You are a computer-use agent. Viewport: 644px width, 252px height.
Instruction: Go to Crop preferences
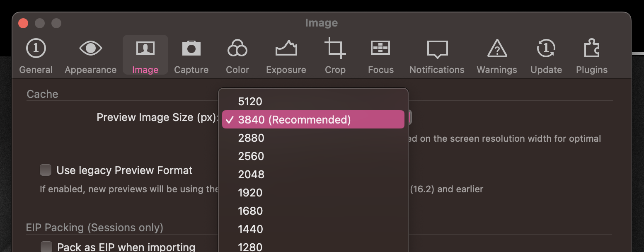335,56
